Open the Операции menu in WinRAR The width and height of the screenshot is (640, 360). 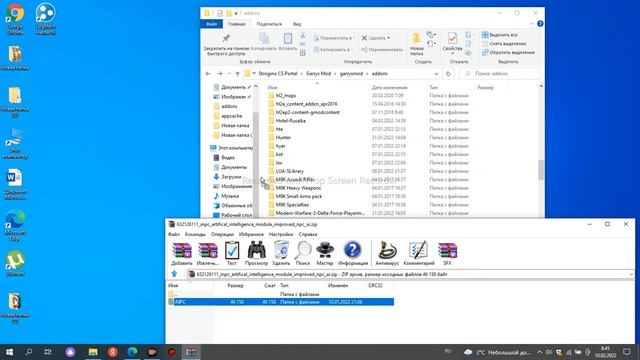tap(222, 234)
